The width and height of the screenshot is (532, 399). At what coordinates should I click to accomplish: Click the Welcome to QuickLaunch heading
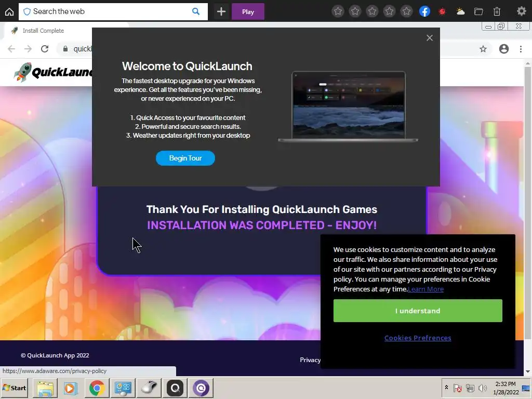click(187, 66)
